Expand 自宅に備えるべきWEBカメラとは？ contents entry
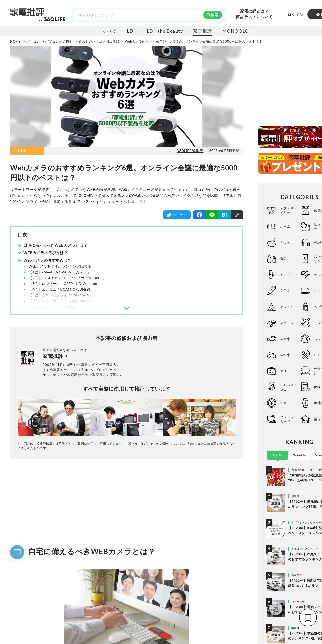The image size is (322, 644). [55, 245]
